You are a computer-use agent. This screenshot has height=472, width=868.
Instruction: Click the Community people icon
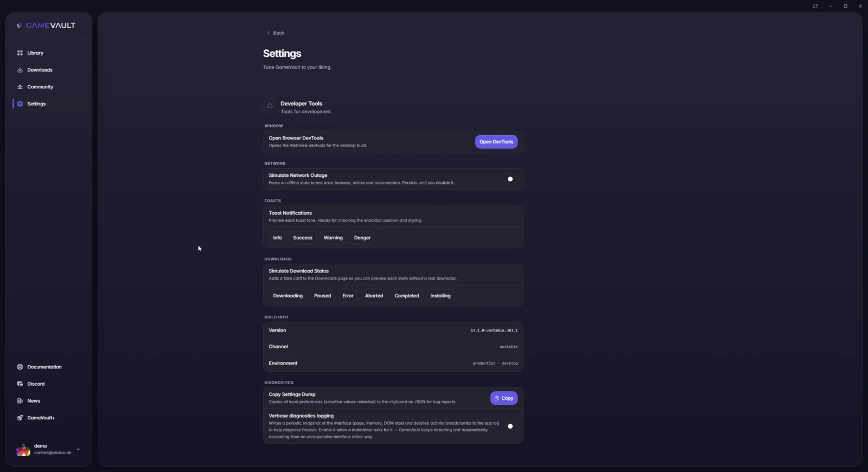[20, 87]
